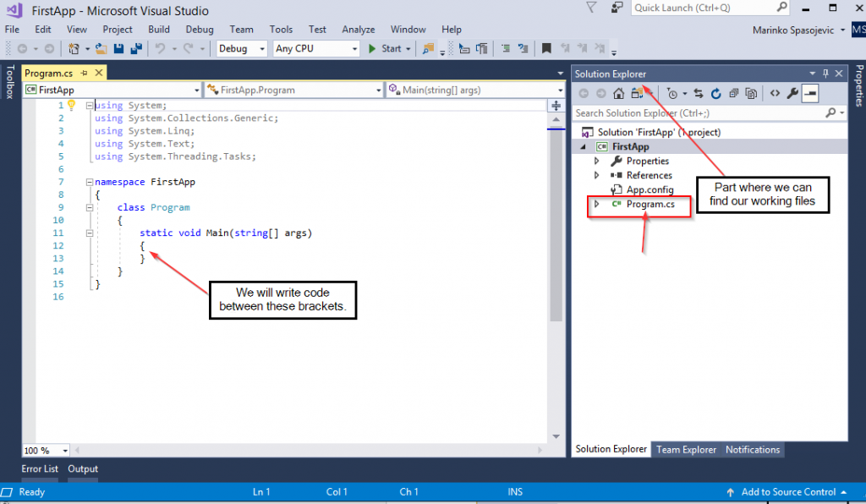866x504 pixels.
Task: Open the 100 % zoom dropdown
Action: pos(46,451)
